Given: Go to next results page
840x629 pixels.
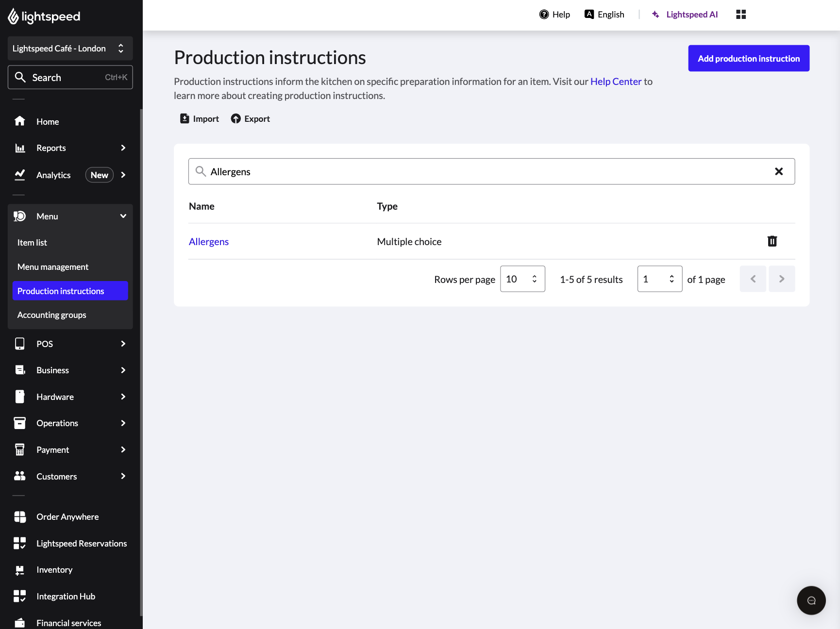Looking at the screenshot, I should point(782,279).
